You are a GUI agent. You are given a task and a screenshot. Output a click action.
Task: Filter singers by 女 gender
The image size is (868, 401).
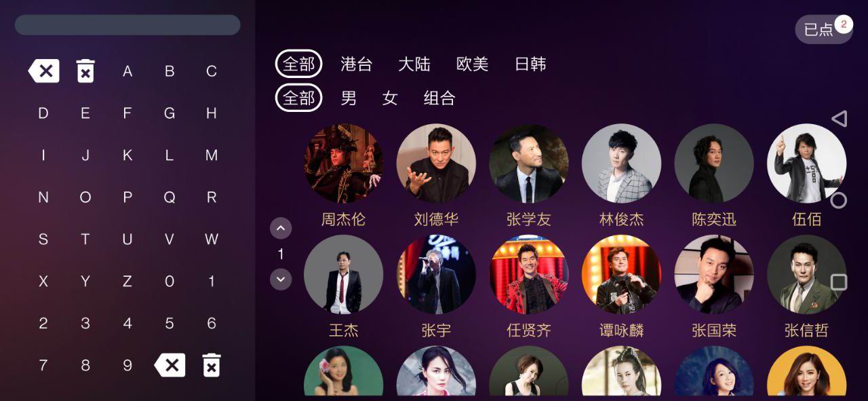coord(390,98)
